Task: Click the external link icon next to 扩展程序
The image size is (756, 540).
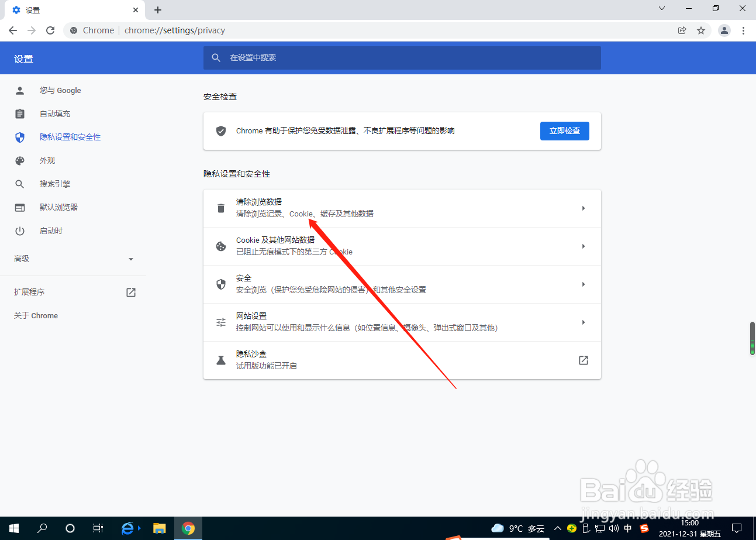Action: (131, 292)
